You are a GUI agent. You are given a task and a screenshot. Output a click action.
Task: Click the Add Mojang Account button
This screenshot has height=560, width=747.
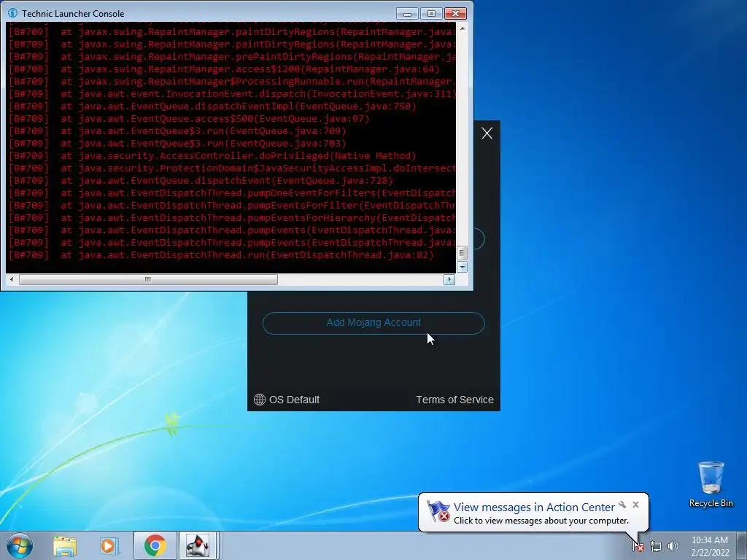point(373,323)
